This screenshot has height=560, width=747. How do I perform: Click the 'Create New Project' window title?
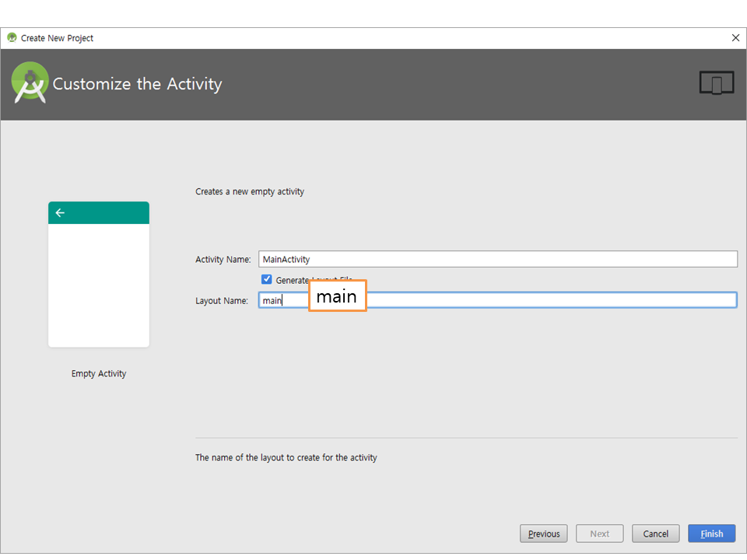tap(57, 38)
